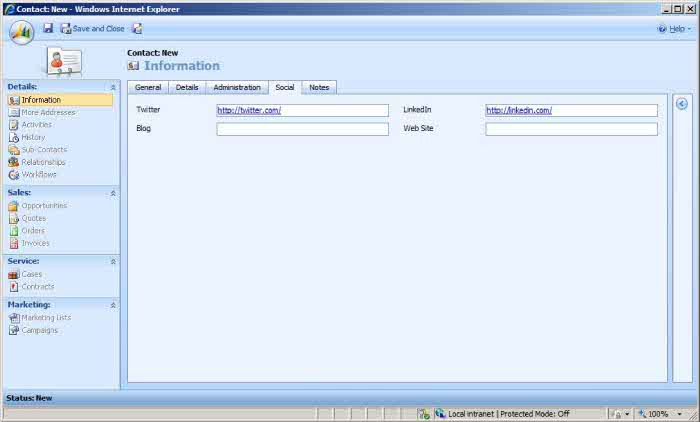The image size is (700, 422).
Task: Click into the Web Site input field
Action: [x=571, y=129]
